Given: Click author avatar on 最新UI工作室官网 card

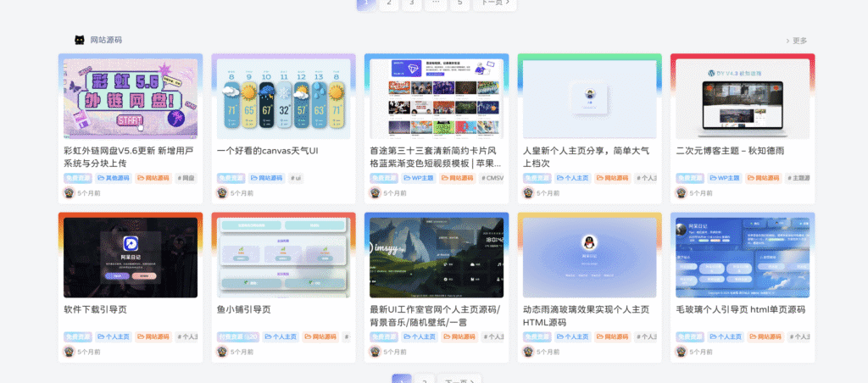Looking at the screenshot, I should pos(376,352).
